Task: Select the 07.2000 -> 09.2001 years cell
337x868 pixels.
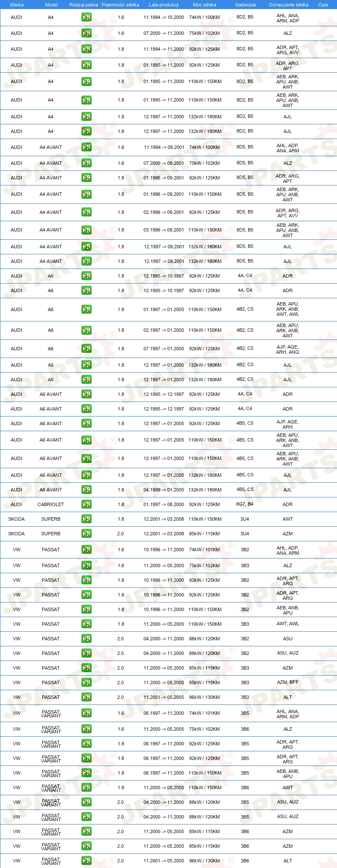Action: 164,163
